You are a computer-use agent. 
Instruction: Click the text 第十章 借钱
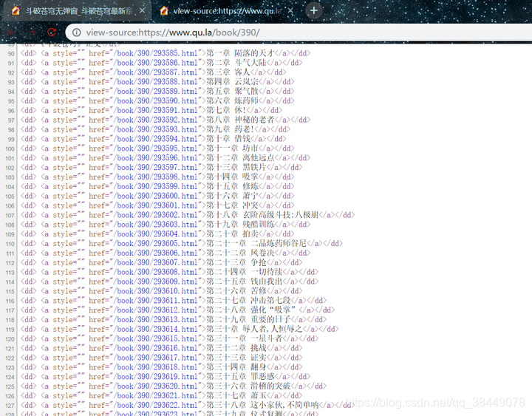(x=228, y=139)
